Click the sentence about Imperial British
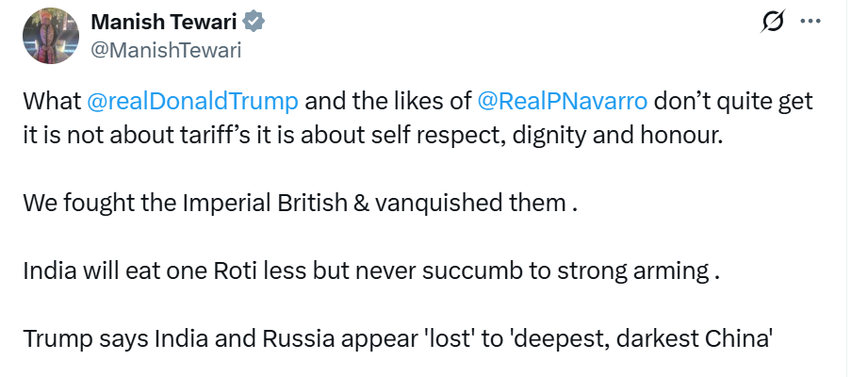The image size is (868, 377). pos(300,204)
